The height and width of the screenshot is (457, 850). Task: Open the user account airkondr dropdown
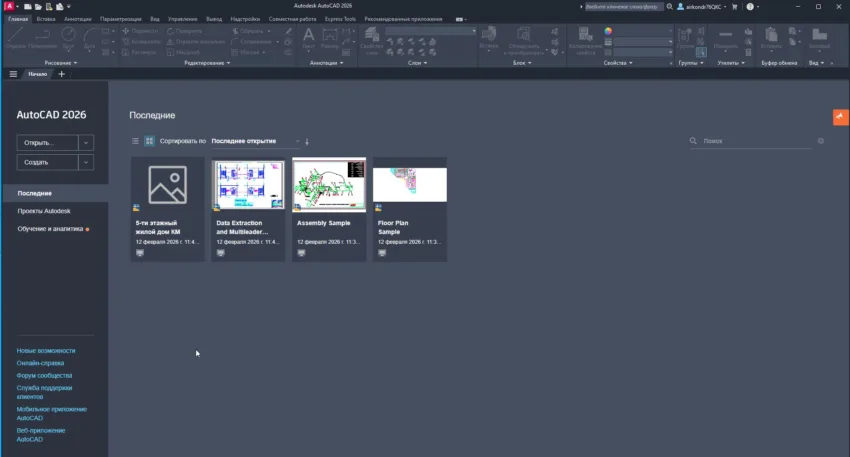tap(703, 7)
